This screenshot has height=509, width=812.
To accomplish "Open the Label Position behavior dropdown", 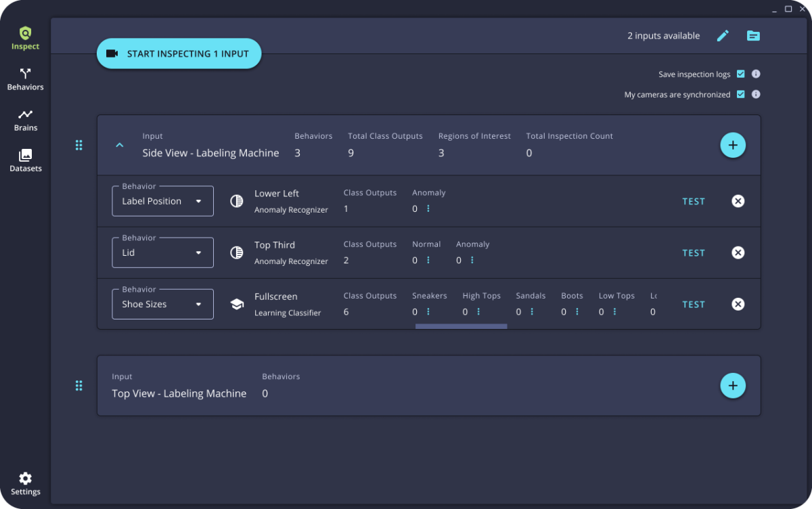I will pos(162,201).
